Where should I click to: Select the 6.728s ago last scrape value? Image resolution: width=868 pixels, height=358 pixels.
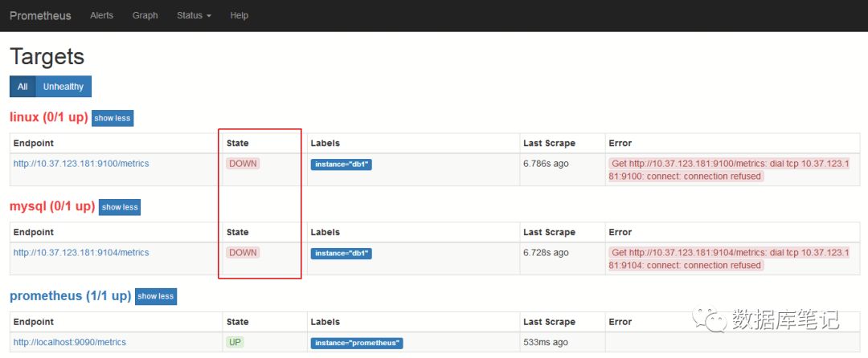546,253
